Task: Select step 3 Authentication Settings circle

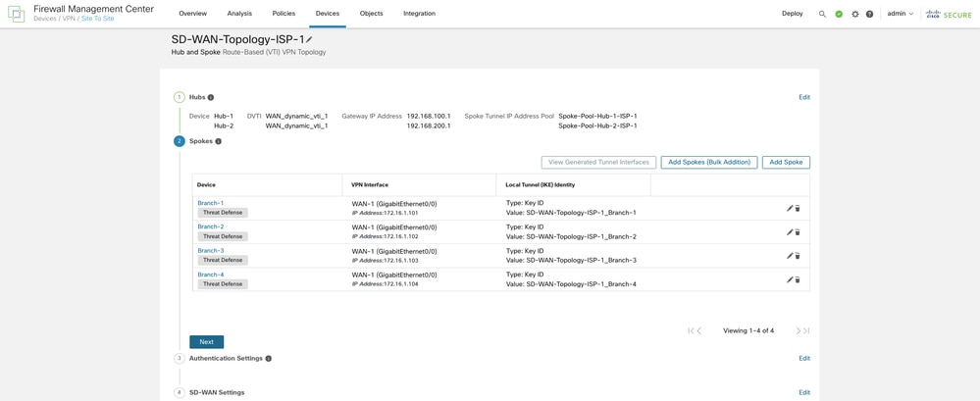Action: point(180,359)
